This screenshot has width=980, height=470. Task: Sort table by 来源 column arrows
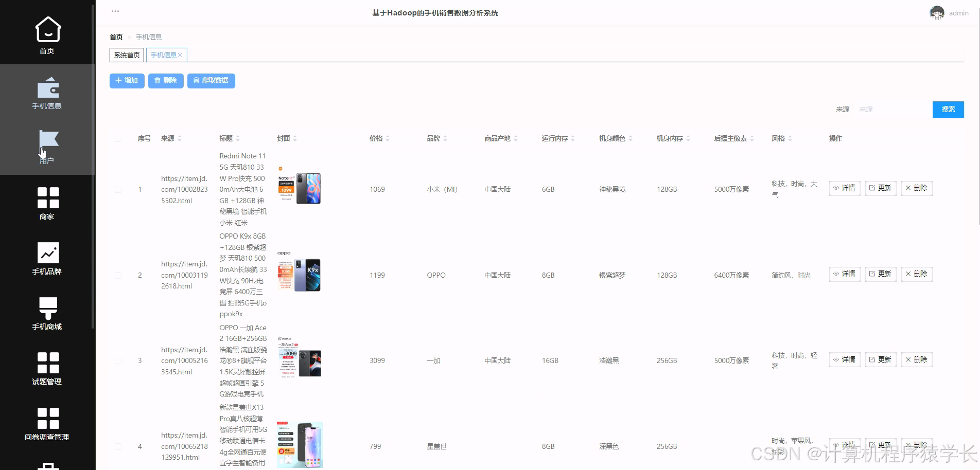[180, 138]
